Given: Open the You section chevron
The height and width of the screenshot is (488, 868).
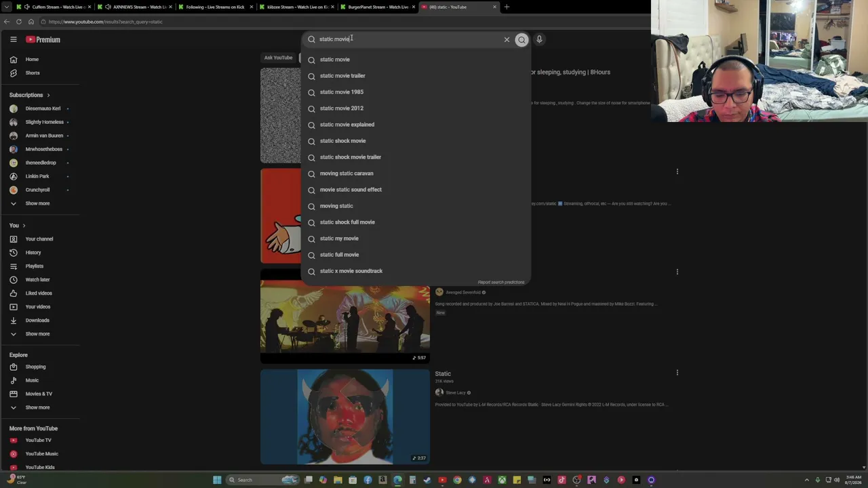Looking at the screenshot, I should (x=24, y=226).
